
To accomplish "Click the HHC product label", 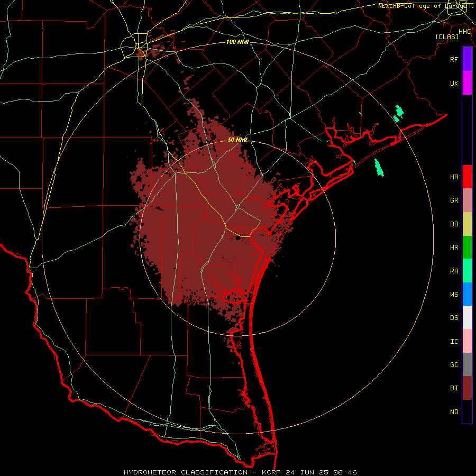I will coord(465,32).
